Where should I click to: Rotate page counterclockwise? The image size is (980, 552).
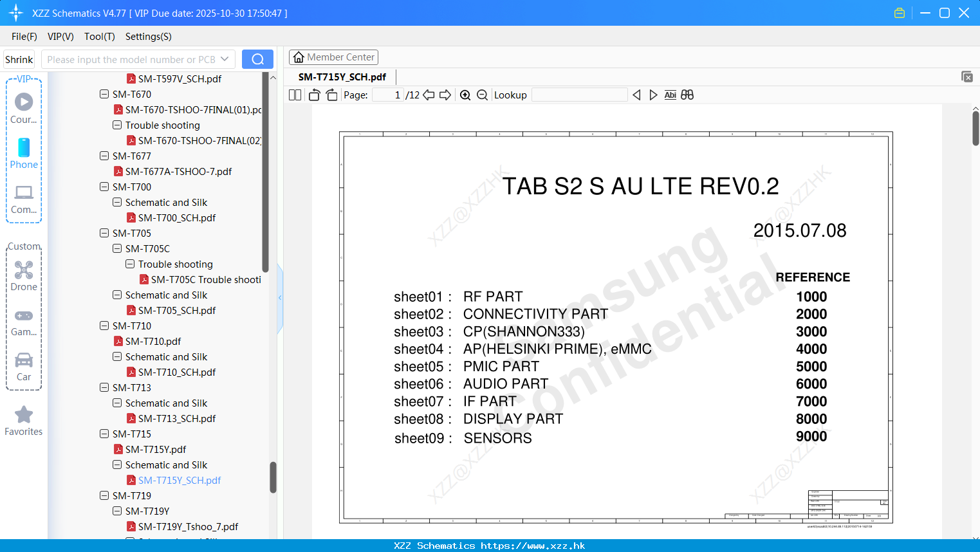point(314,95)
